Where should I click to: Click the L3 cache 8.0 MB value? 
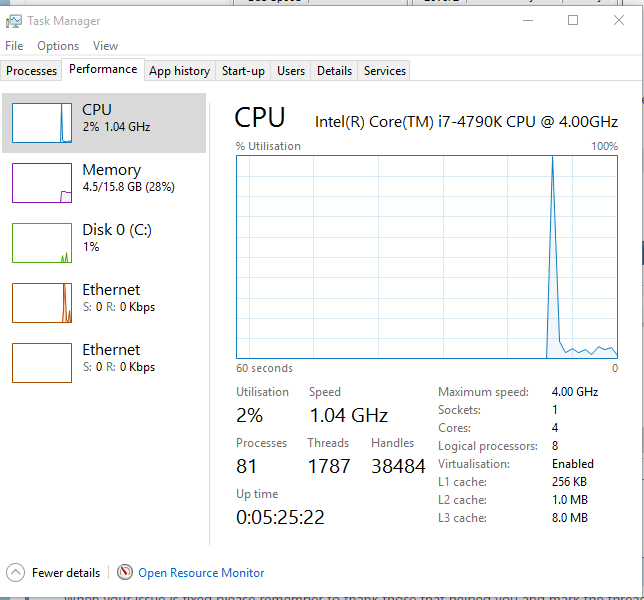tap(570, 518)
